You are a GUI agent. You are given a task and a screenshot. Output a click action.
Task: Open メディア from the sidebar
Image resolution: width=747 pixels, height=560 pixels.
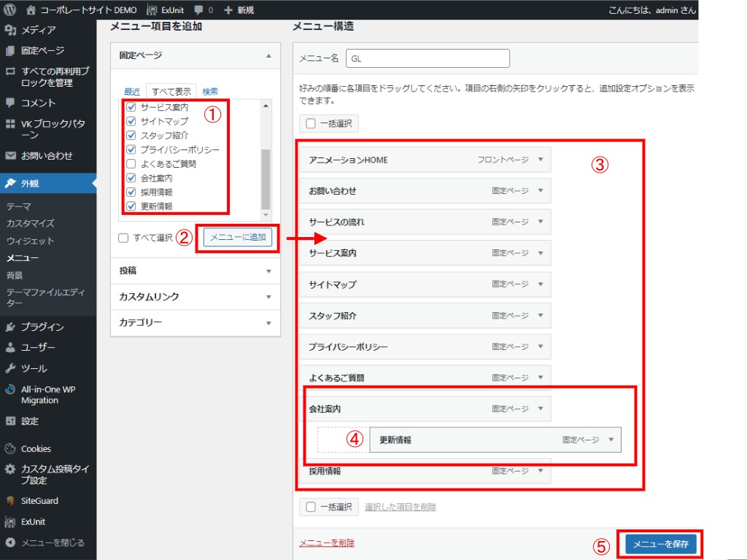click(38, 30)
